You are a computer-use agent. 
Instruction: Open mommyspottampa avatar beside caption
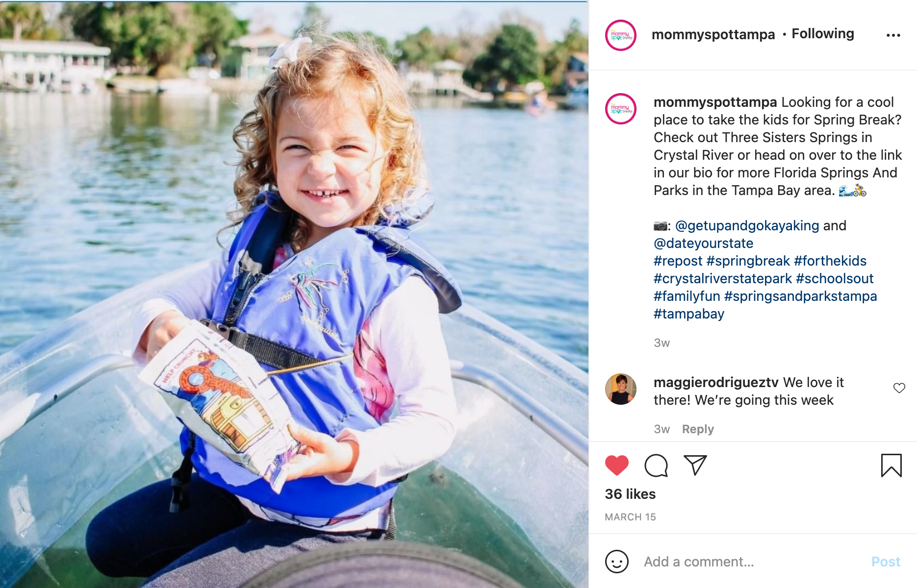point(620,109)
